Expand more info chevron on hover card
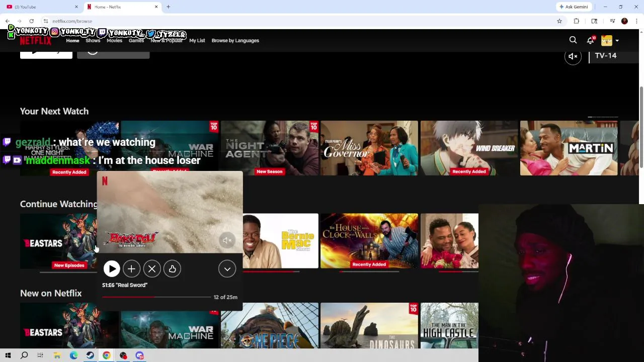Image resolution: width=644 pixels, height=362 pixels. coord(227,269)
